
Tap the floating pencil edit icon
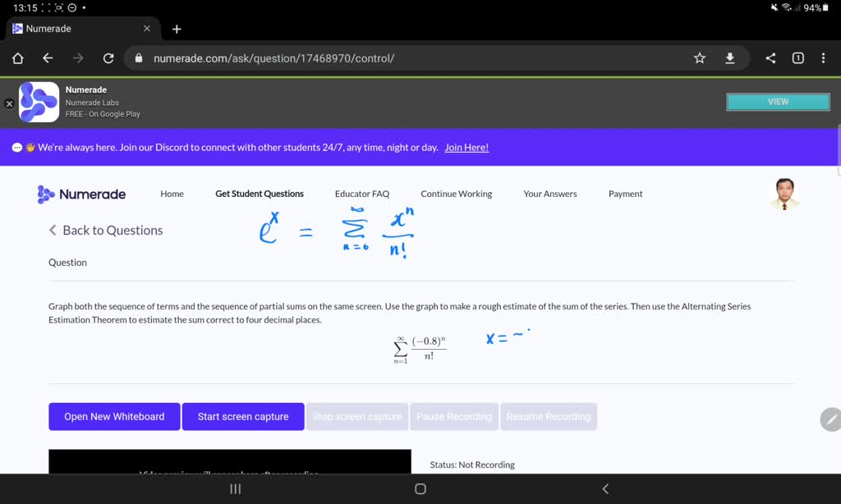tap(830, 419)
